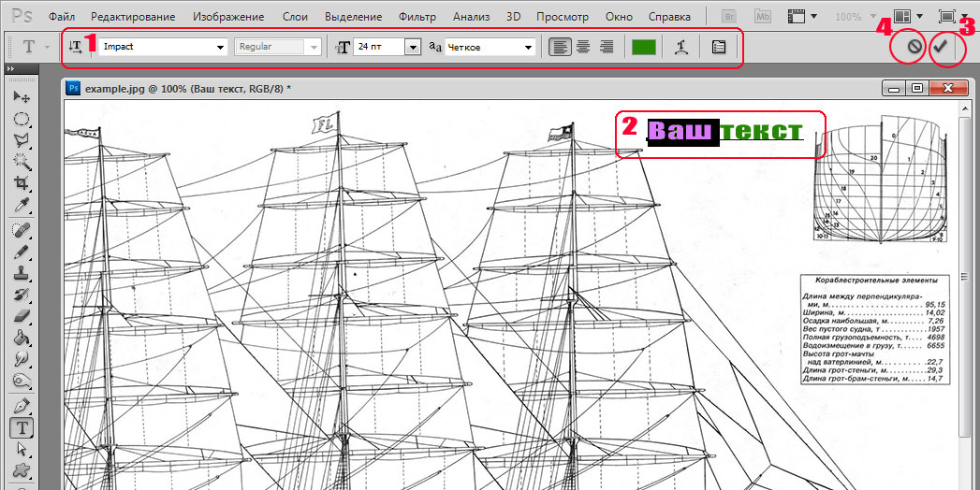This screenshot has height=490, width=980.
Task: Select the Eyedropper tool
Action: [x=21, y=206]
